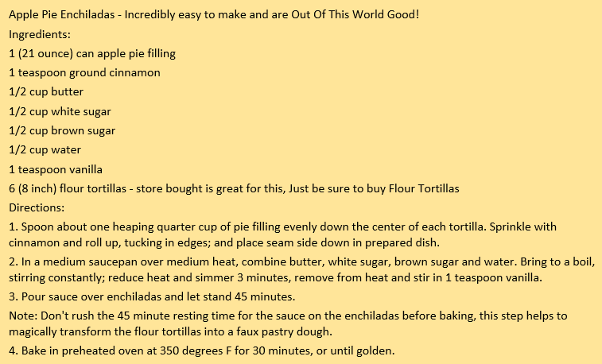The image size is (602, 364).
Task: Click the "1/2 cup white sugar" line
Action: pos(60,111)
